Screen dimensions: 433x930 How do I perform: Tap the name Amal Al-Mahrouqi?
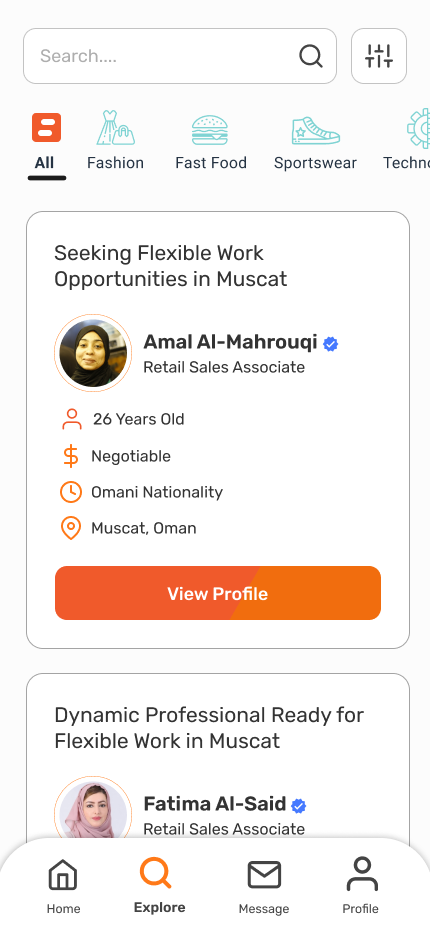pyautogui.click(x=231, y=342)
